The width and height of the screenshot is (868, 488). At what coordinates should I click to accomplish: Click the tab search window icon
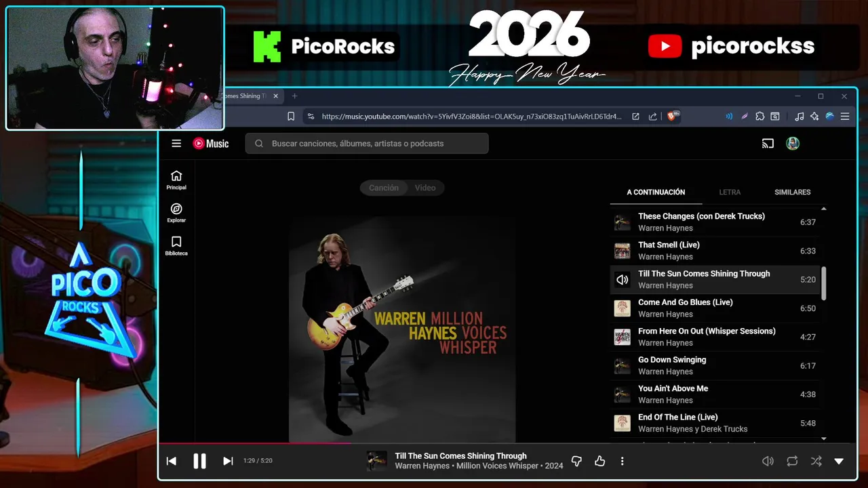775,117
